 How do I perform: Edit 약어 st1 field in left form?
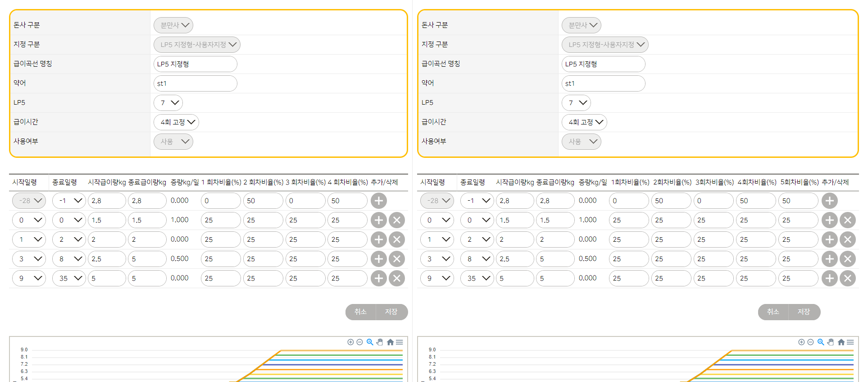[x=195, y=83]
